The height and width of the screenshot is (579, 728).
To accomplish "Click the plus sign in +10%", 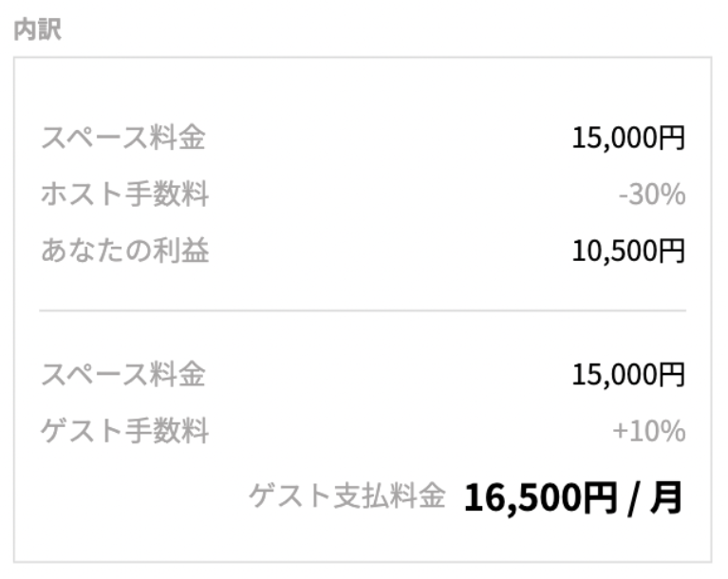I will pyautogui.click(x=621, y=432).
